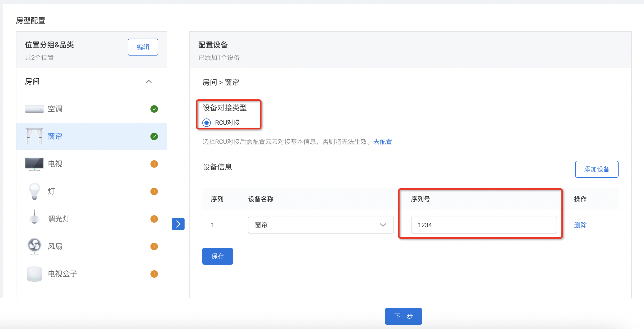This screenshot has width=644, height=329.
Task: Open the 去配置 link
Action: pos(383,142)
